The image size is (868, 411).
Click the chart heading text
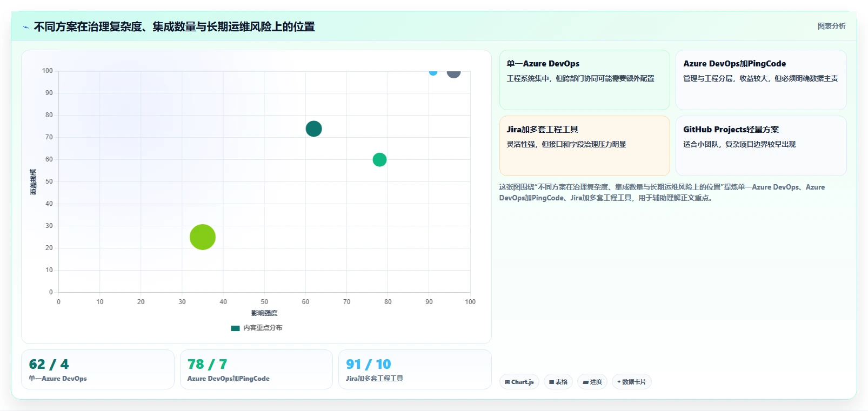pyautogui.click(x=174, y=26)
